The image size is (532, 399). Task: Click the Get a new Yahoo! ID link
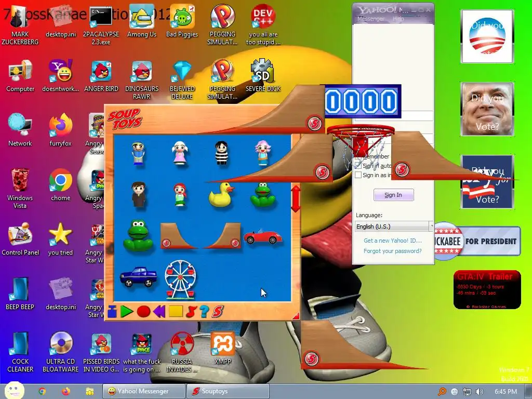(x=393, y=241)
